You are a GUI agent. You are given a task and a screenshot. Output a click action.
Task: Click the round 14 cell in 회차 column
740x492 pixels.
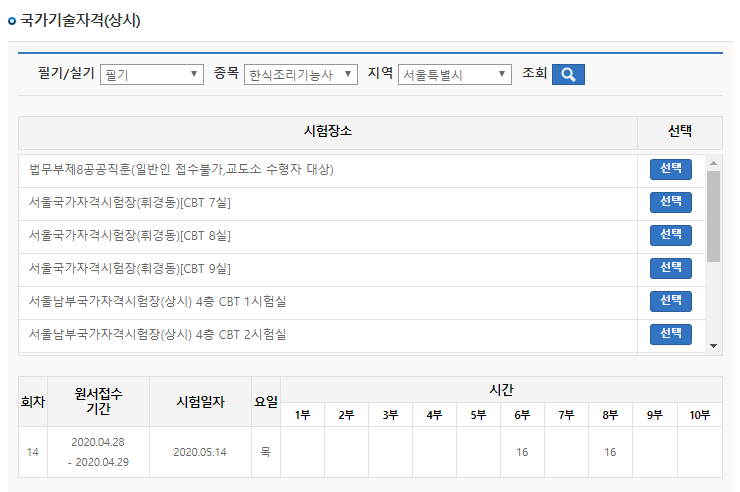pos(33,452)
